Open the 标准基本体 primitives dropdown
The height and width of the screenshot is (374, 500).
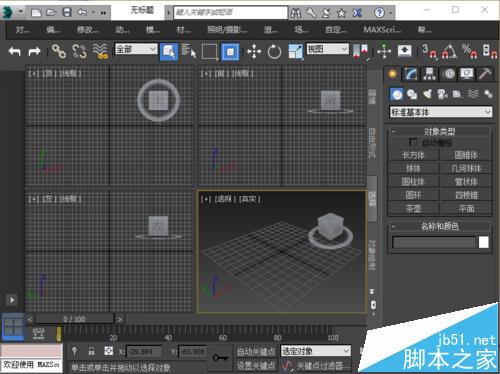pos(441,112)
